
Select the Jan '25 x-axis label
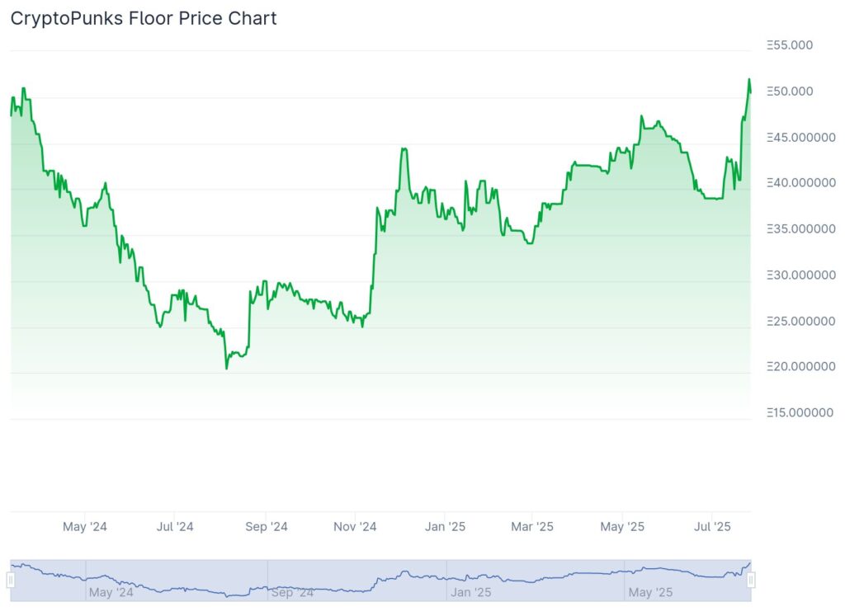[445, 527]
